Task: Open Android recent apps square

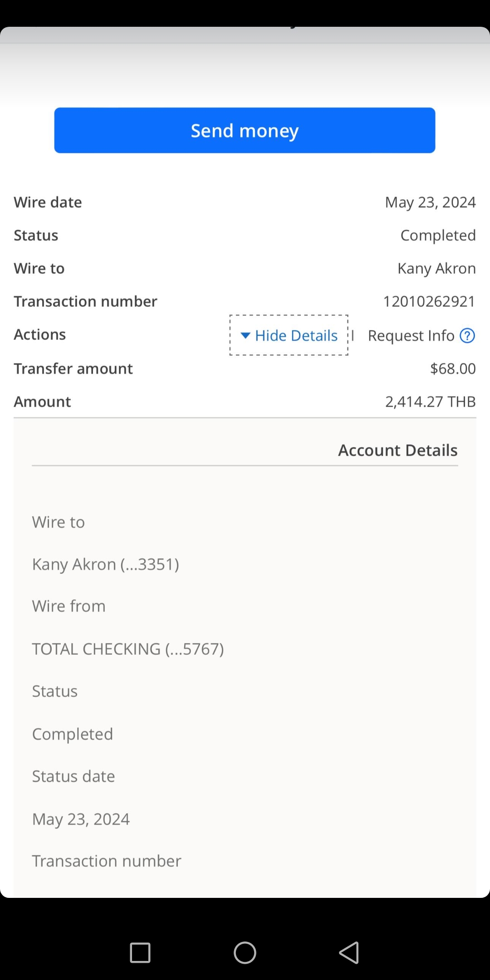Action: tap(140, 952)
